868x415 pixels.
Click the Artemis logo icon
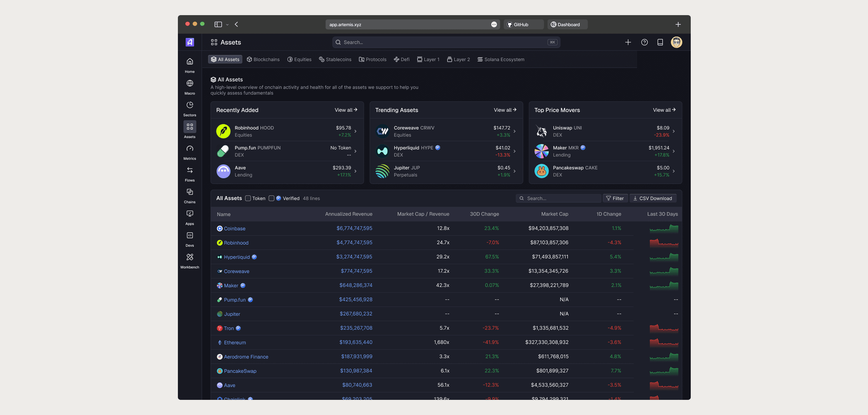pos(190,42)
